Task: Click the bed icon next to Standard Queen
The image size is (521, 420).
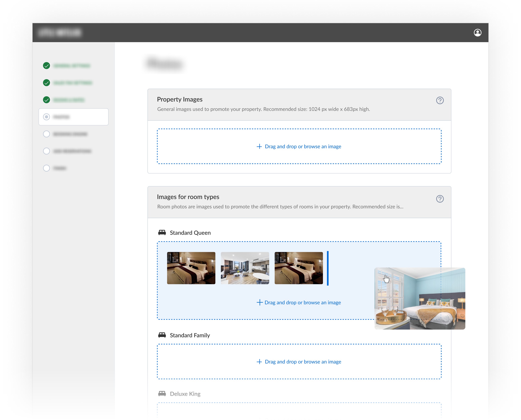Action: coord(162,232)
